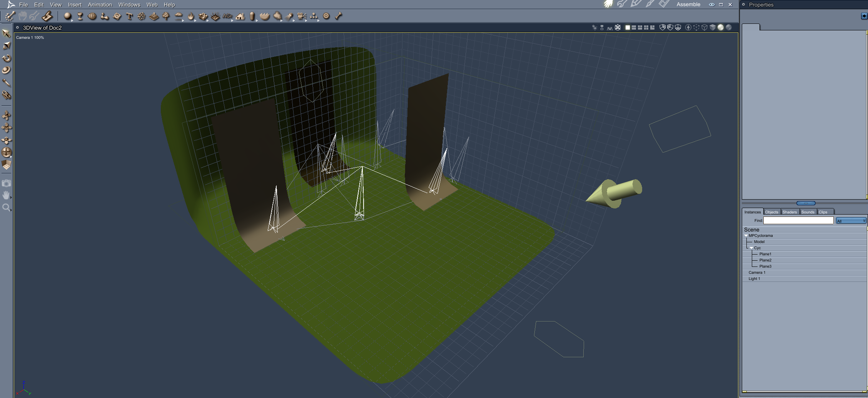Insert a house-shaped scene object
868x398 pixels.
coord(240,16)
